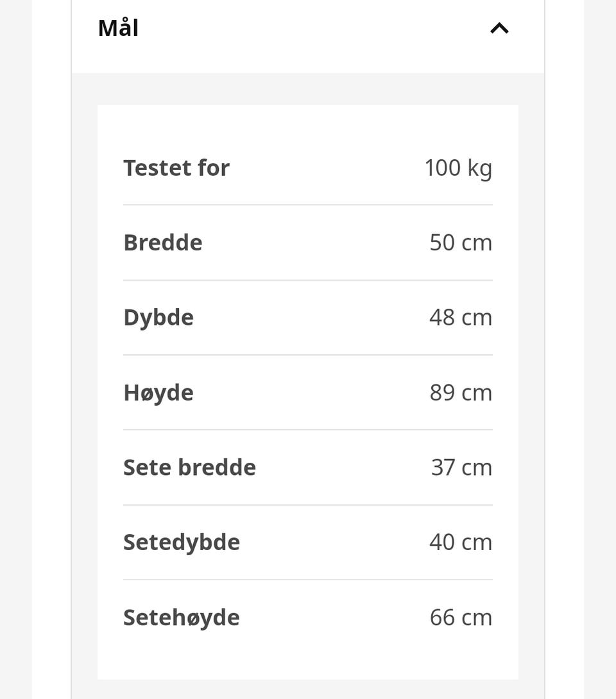
Task: Click the grey panel area above the measurements card
Action: click(x=307, y=89)
